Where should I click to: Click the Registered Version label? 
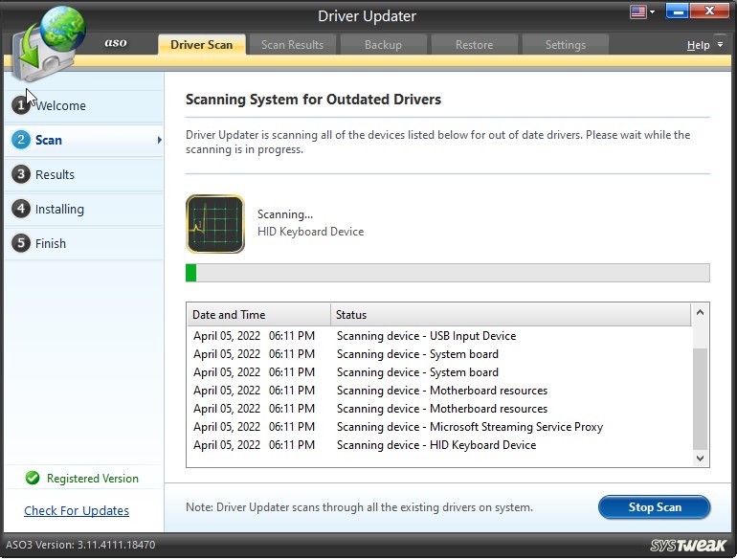click(x=93, y=479)
